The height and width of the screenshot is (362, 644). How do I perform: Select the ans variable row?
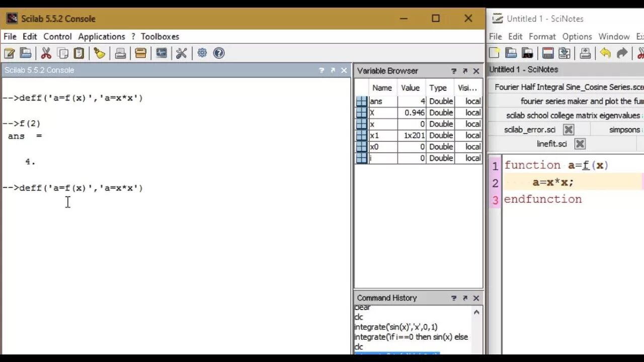pos(419,101)
